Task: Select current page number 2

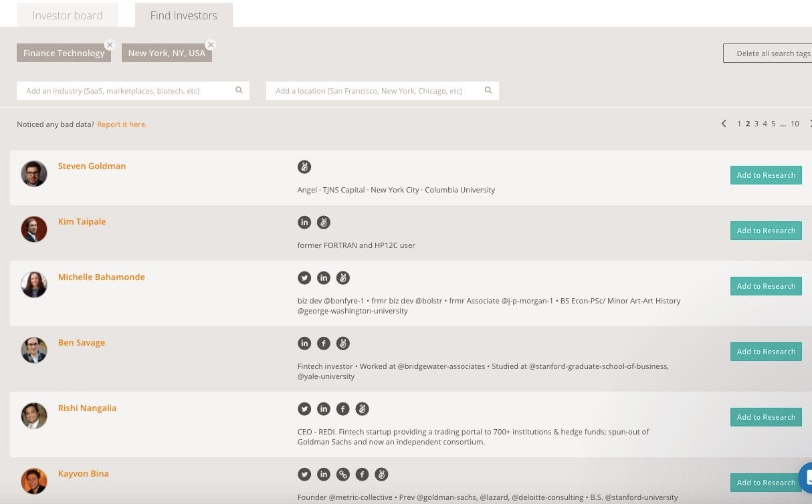Action: (x=748, y=124)
